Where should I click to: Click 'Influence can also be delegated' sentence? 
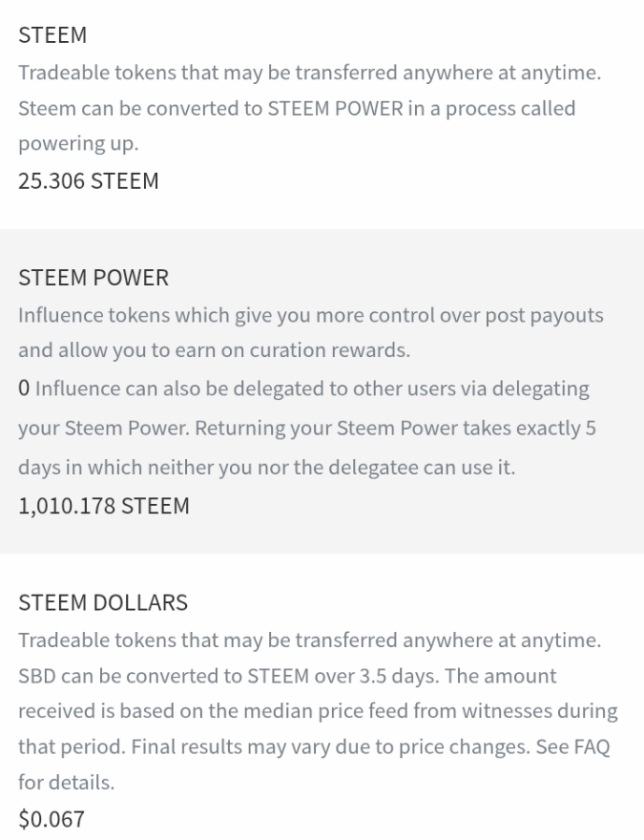pyautogui.click(x=312, y=388)
